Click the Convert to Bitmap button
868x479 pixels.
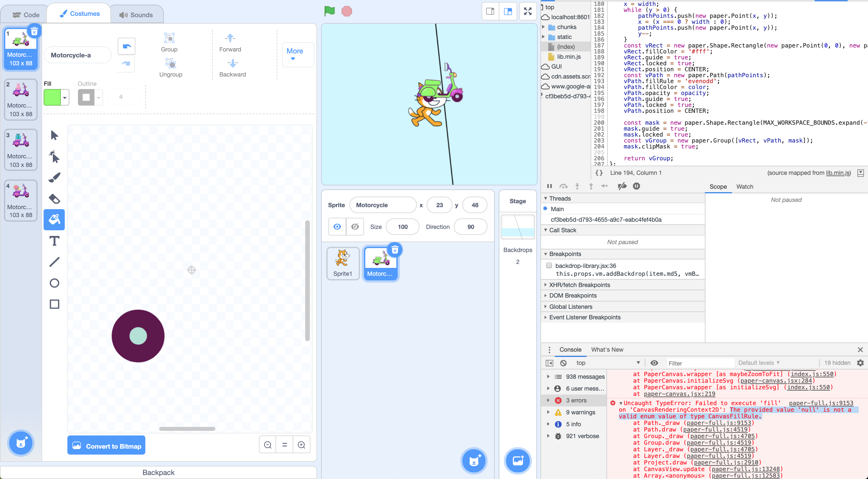coord(106,446)
